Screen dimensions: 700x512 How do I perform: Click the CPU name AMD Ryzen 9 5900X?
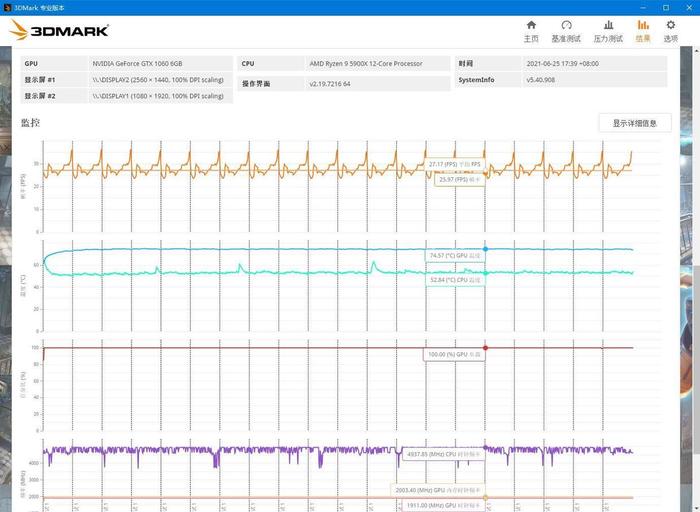pos(366,64)
